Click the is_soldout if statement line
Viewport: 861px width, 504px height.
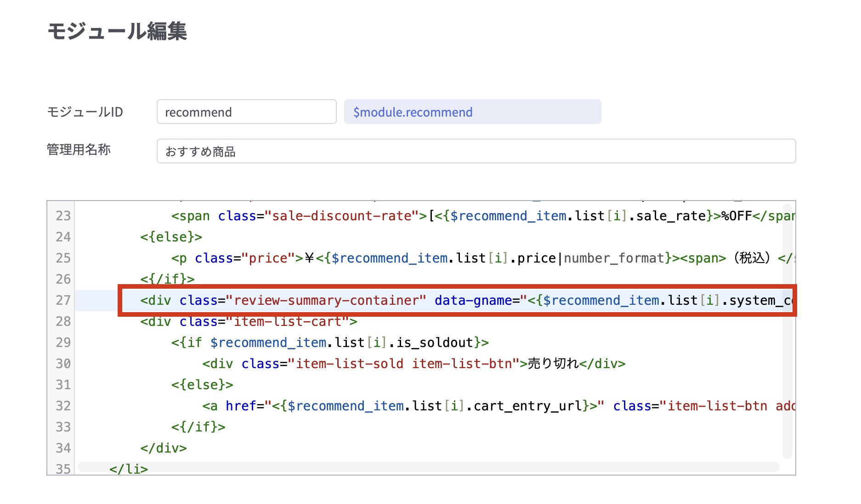click(330, 342)
